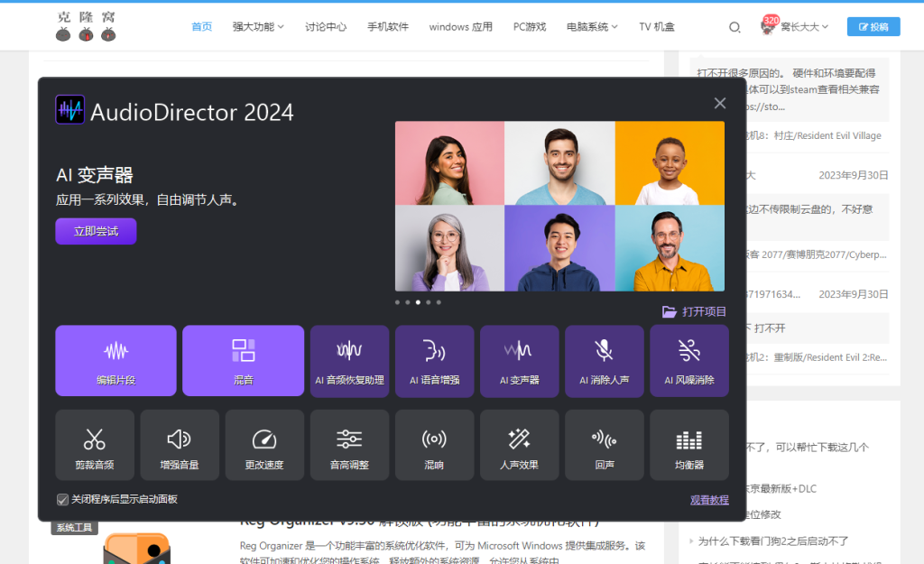Select 增强音量 speaker tool
The width and height of the screenshot is (924, 564).
pyautogui.click(x=180, y=445)
